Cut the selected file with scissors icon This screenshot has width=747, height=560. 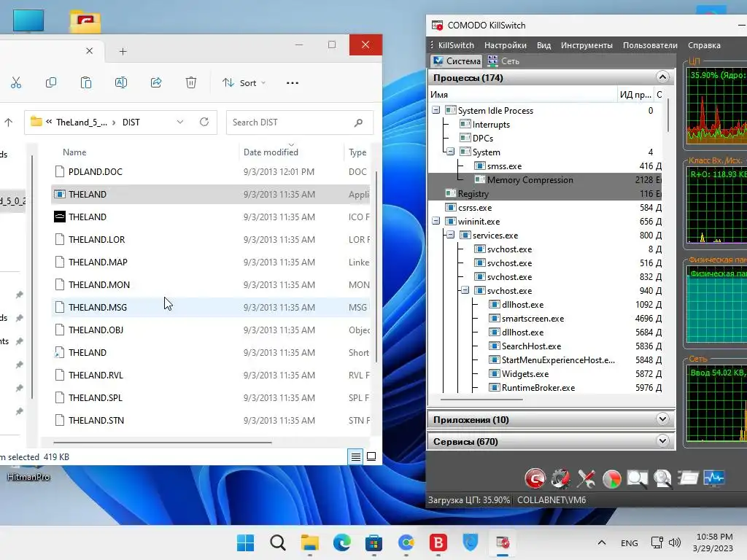(x=16, y=83)
